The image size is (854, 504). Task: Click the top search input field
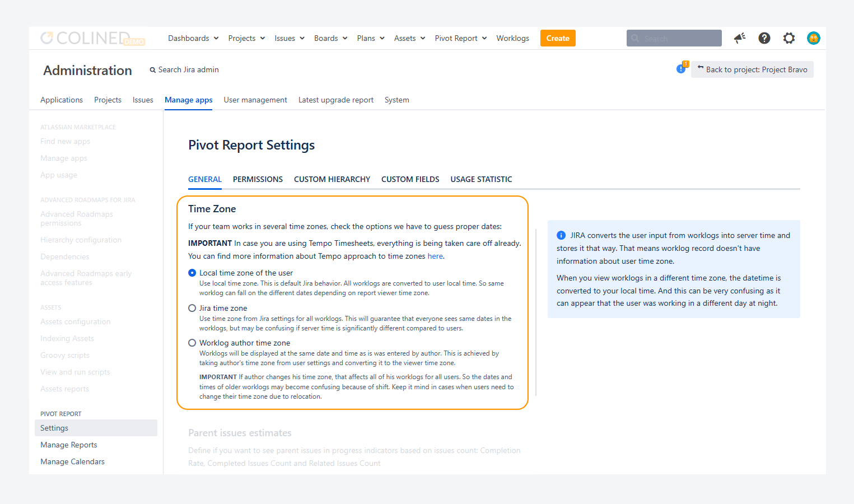point(674,38)
